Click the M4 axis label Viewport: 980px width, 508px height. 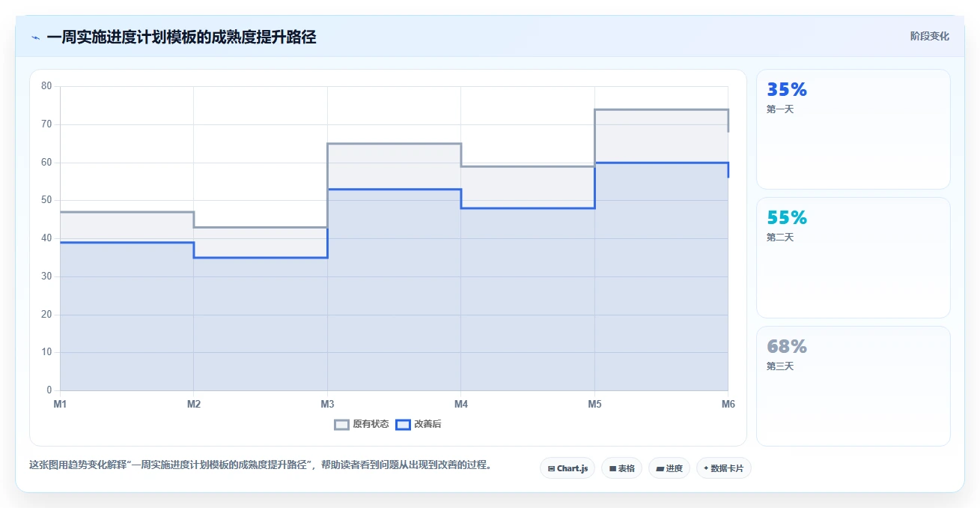point(461,405)
